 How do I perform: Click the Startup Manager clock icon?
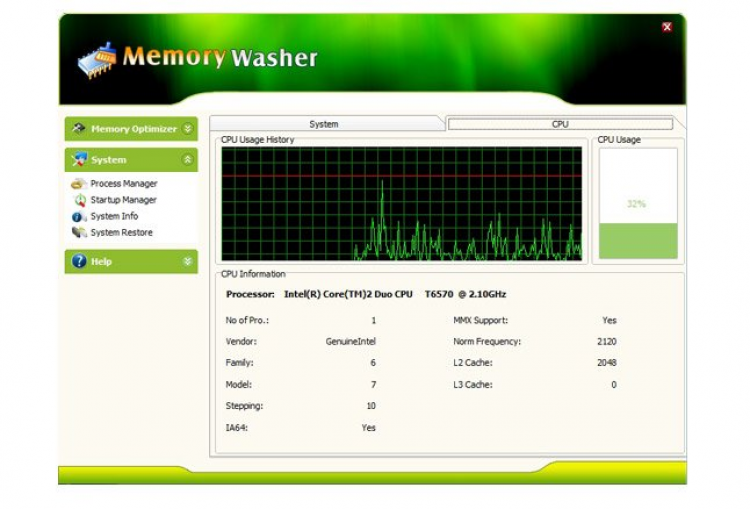[80, 200]
